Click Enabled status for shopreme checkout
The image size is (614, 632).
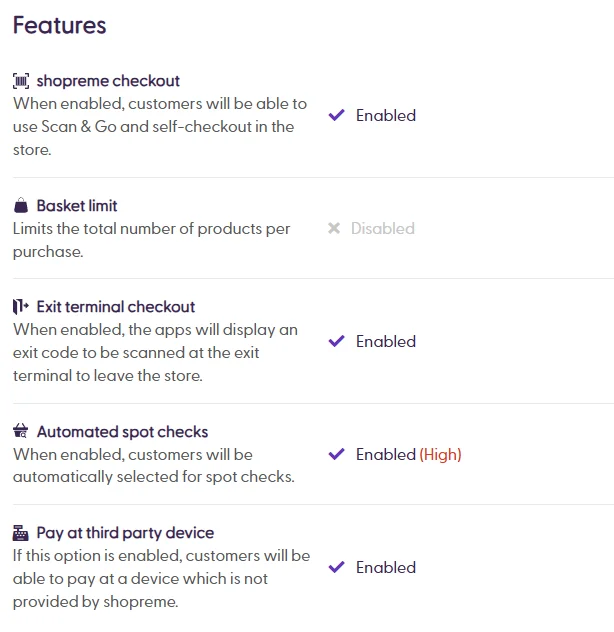coord(386,115)
